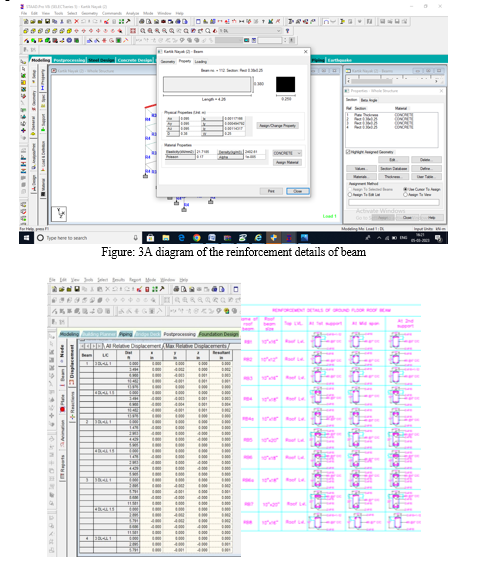Click the first yellow view-cube icon in second toolbar row
This screenshot has height=570, width=502.
point(26,31)
